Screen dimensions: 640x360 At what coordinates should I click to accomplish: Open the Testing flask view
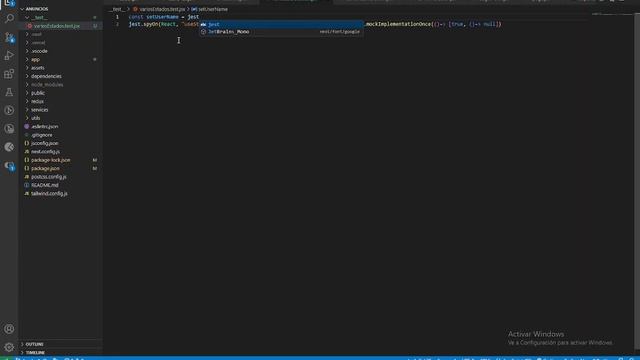coord(9,92)
